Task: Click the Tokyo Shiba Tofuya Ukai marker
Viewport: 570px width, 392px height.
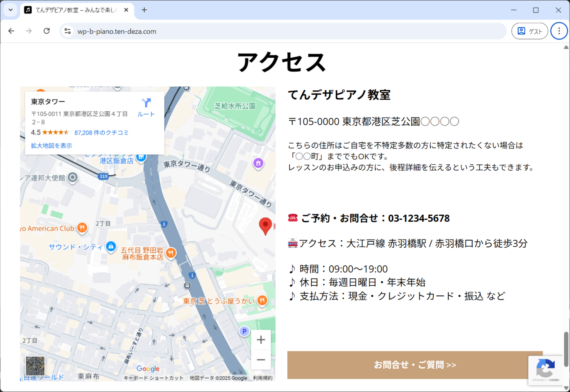Action: tap(262, 300)
